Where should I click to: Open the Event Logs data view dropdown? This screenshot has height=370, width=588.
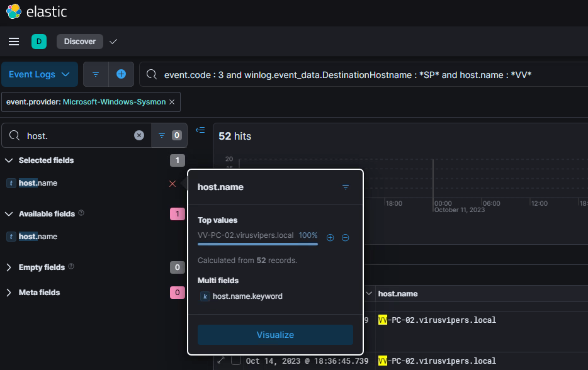click(x=40, y=74)
